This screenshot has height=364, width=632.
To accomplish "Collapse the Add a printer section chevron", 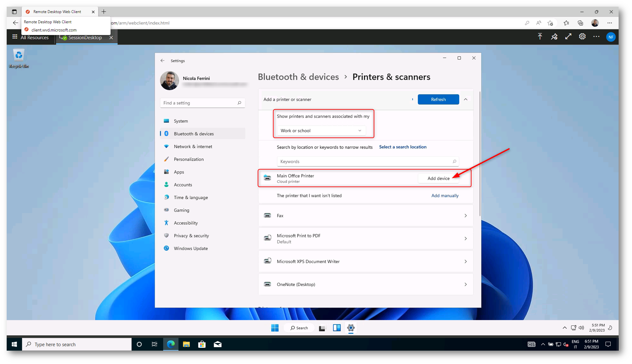I will click(466, 99).
